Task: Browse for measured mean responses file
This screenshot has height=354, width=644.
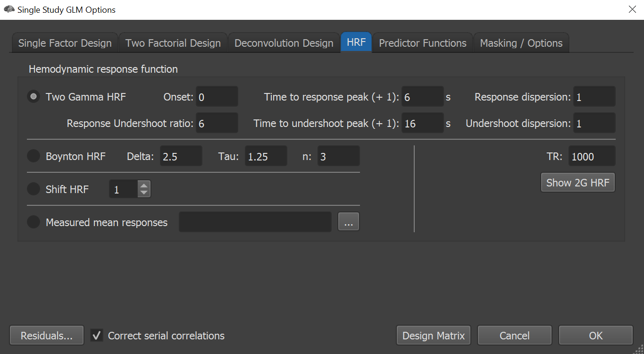Action: pyautogui.click(x=349, y=222)
